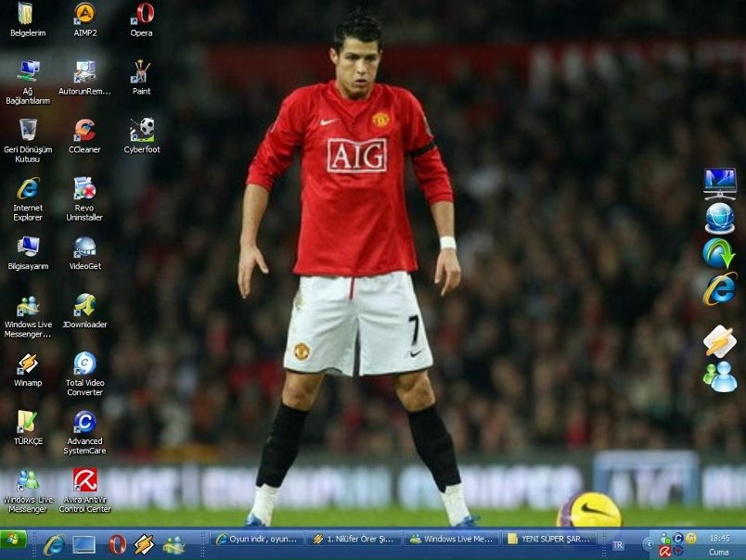Select the Geri Dönüşüm Kutusu recycle bin
The image size is (746, 560).
tap(28, 131)
